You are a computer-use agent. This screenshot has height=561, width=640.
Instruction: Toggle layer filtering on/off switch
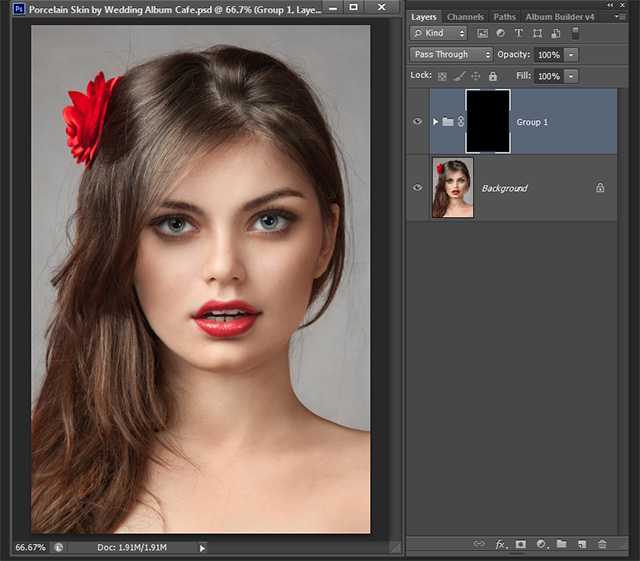click(x=575, y=34)
